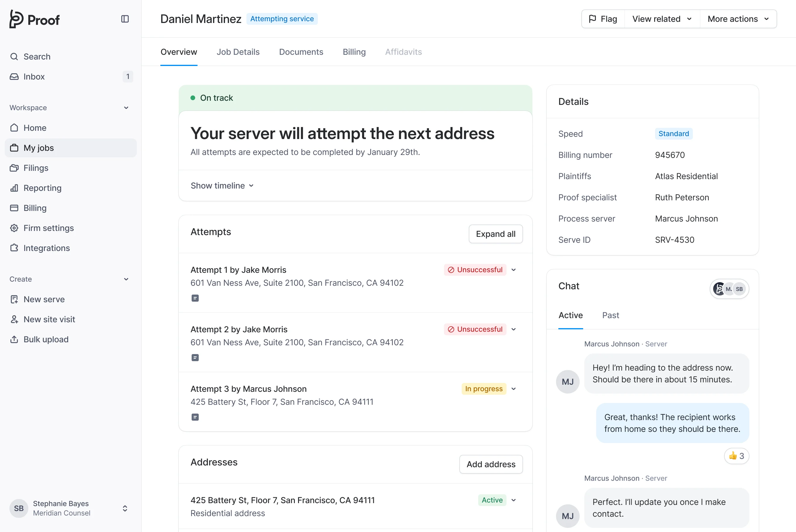Click Add address button
Viewport: 796px width, 532px height.
(491, 464)
